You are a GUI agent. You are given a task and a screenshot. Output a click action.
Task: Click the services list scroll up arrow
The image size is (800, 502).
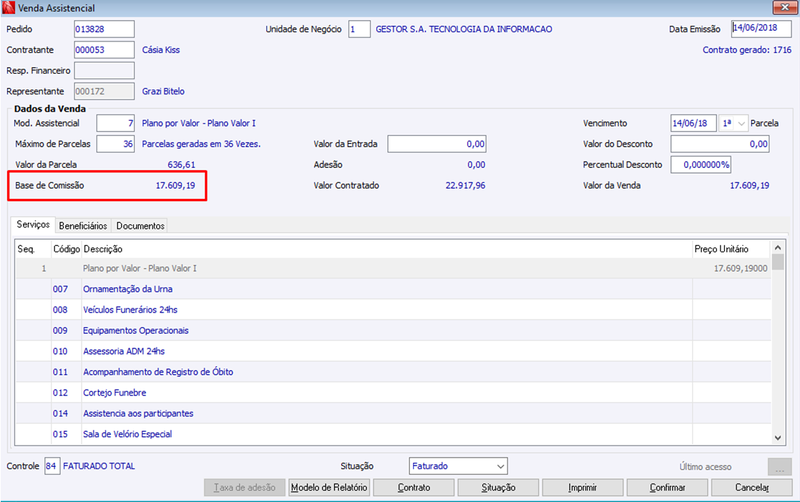click(x=778, y=247)
